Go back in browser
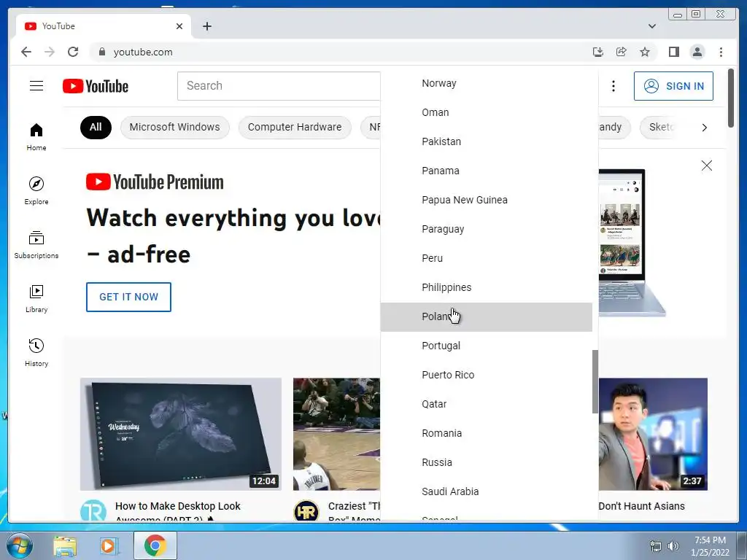The height and width of the screenshot is (560, 747). (26, 52)
